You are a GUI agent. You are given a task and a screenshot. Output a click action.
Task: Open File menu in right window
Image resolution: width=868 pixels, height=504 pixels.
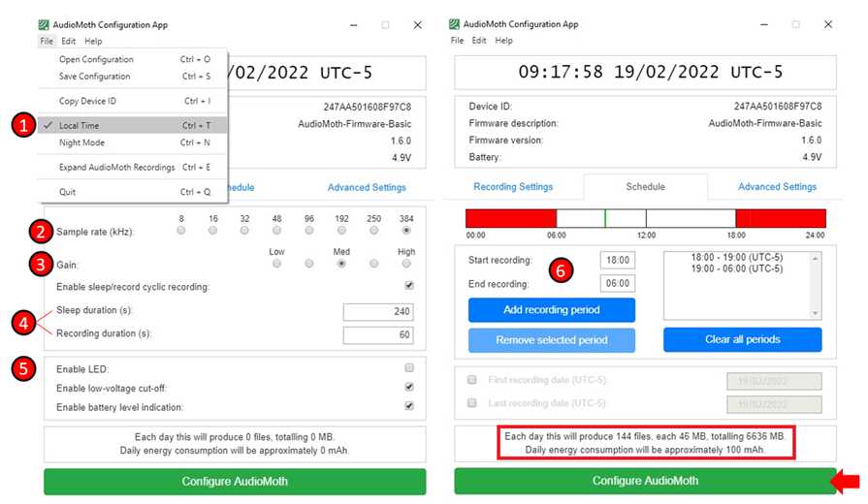[457, 41]
